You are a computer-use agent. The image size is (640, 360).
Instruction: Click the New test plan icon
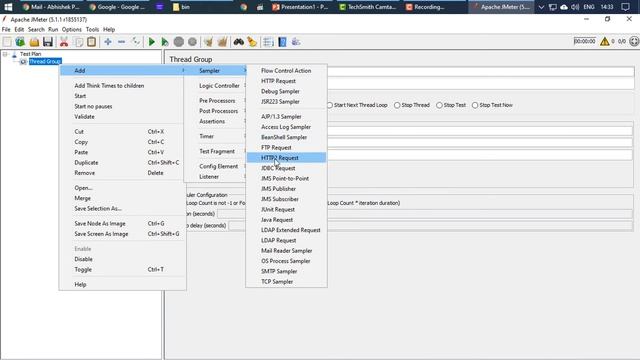click(7, 42)
